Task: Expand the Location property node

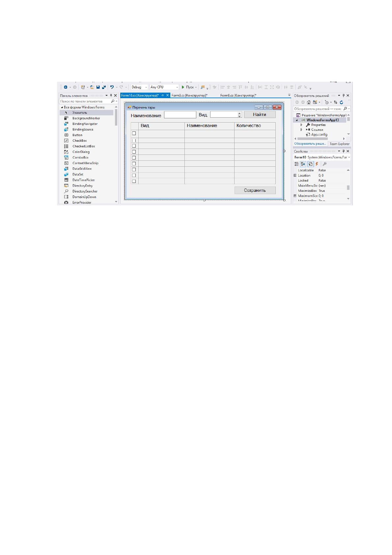Action: [295, 176]
